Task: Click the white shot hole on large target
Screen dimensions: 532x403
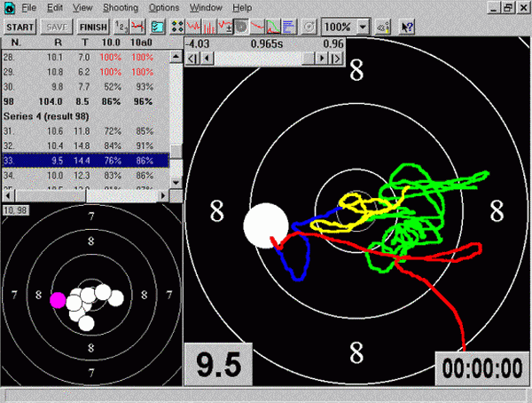Action: point(266,226)
